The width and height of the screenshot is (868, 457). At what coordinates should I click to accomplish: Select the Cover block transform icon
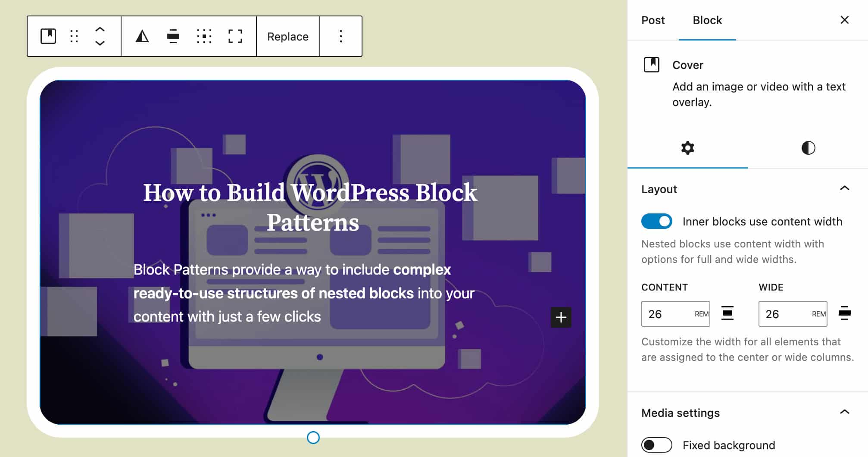[49, 36]
